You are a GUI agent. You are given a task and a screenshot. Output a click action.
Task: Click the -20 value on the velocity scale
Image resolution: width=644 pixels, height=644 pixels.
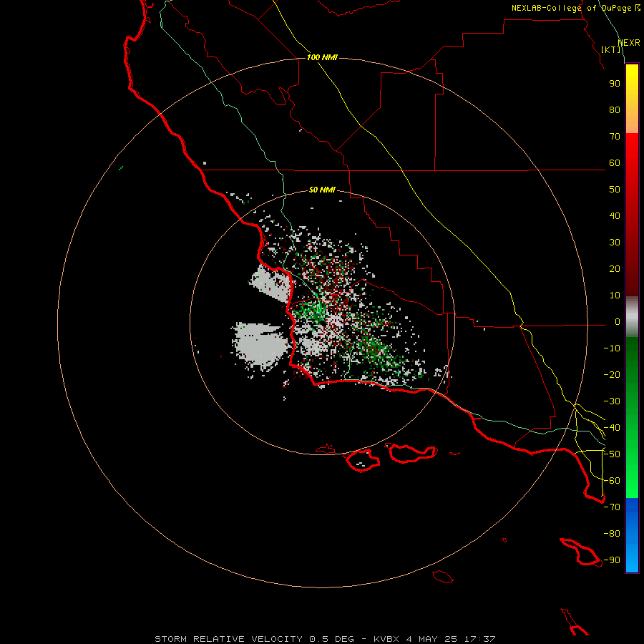coord(612,374)
